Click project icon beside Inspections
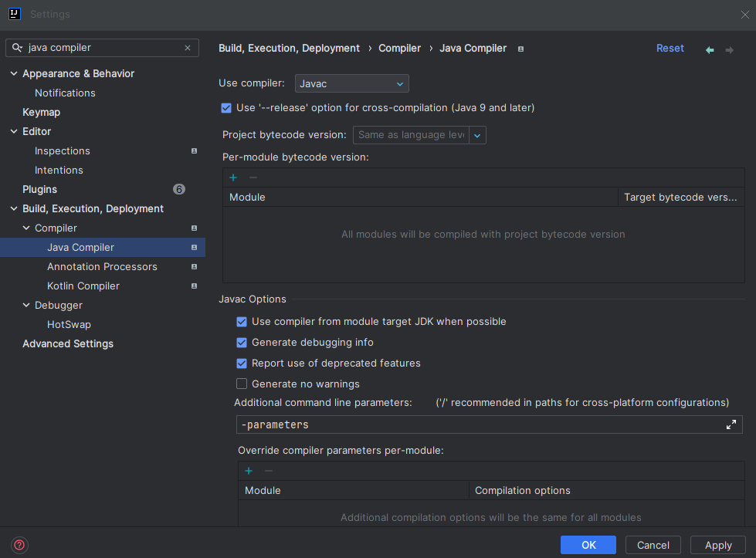Viewport: 756px width, 558px height. click(195, 150)
